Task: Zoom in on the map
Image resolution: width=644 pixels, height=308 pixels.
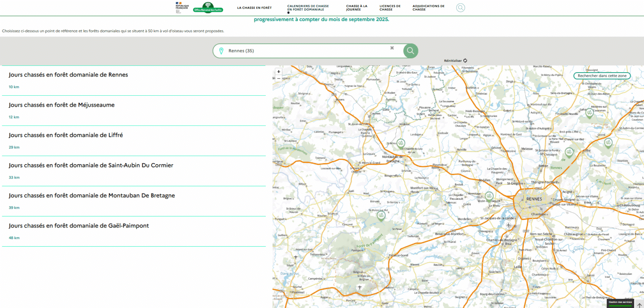Action: (x=279, y=72)
